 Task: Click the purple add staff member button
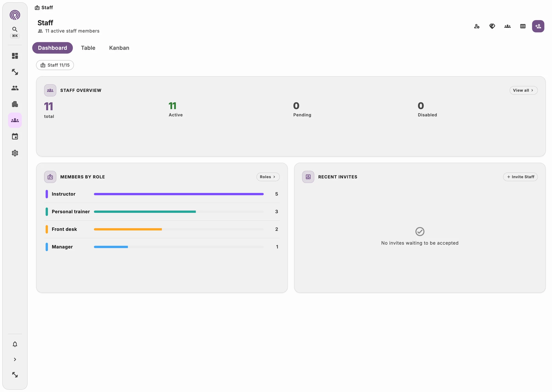(538, 26)
